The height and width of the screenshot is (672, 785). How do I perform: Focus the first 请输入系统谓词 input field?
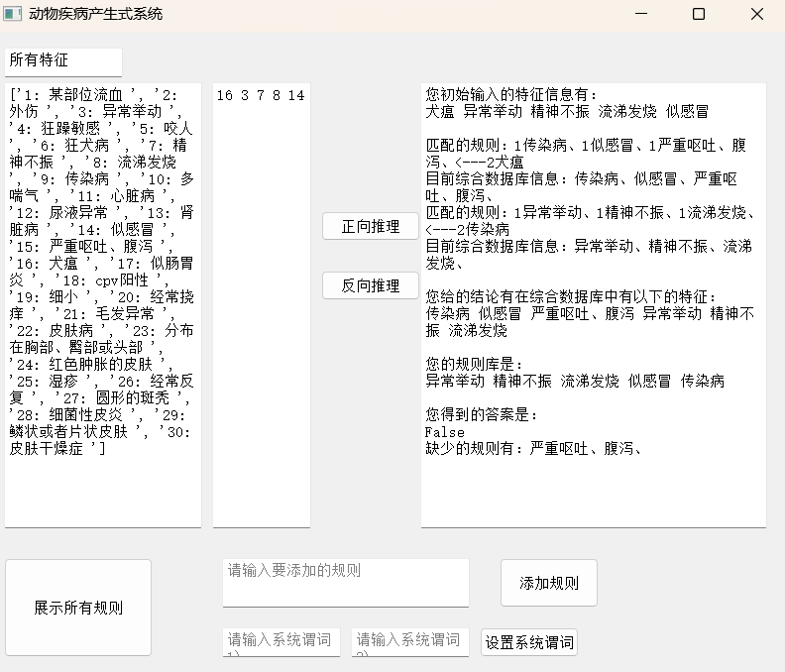(281, 642)
